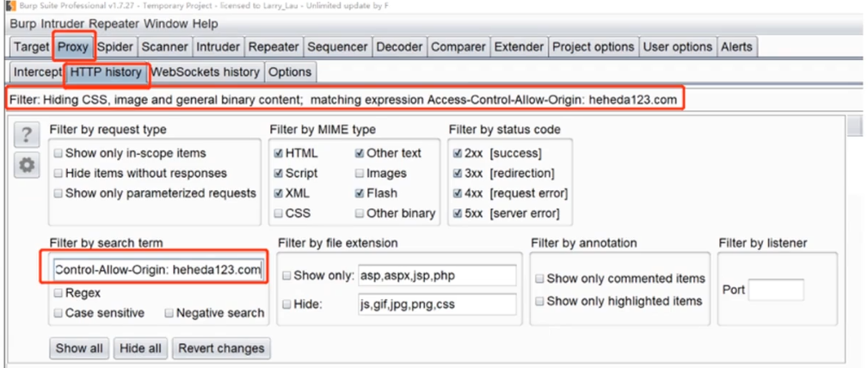Image resolution: width=868 pixels, height=368 pixels.
Task: Open the Intruder menu in menu bar
Action: click(x=63, y=24)
